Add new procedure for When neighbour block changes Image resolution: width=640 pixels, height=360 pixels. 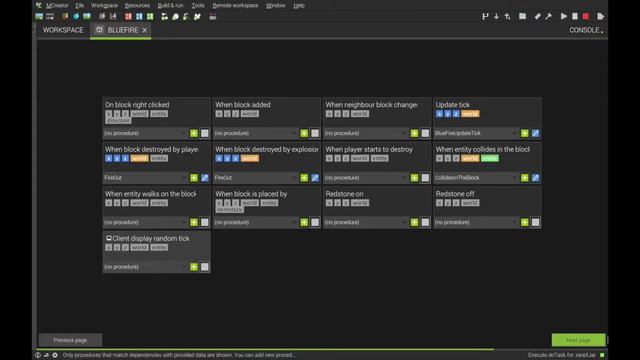click(414, 133)
